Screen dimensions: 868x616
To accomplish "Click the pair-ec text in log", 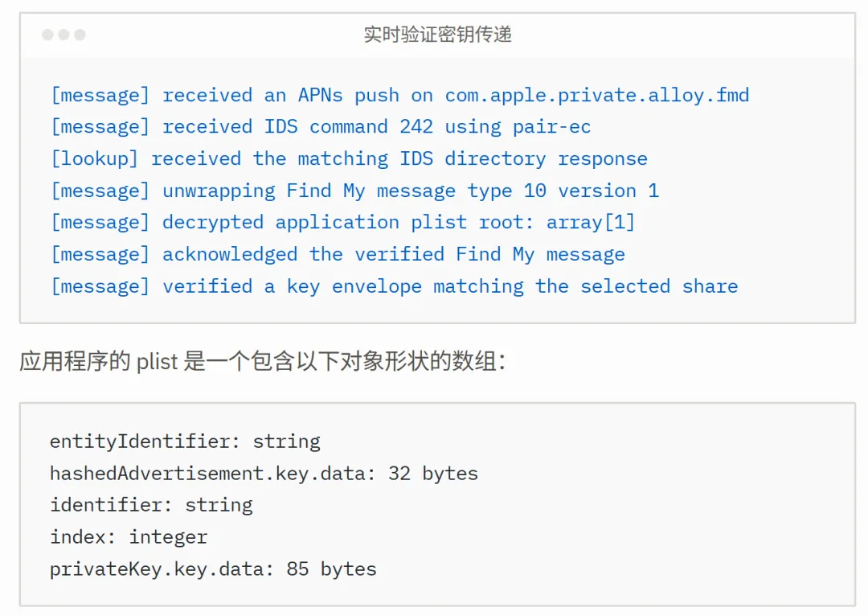I will click(551, 127).
